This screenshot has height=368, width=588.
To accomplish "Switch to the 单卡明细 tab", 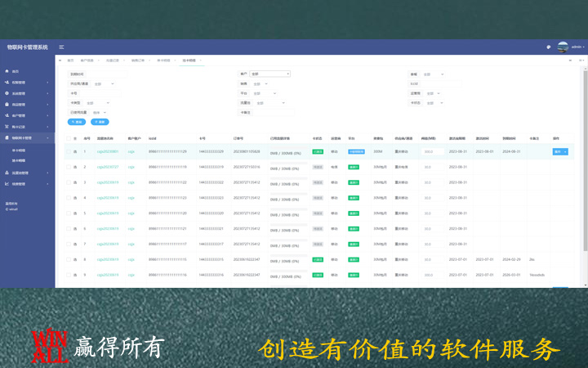I will click(x=163, y=61).
